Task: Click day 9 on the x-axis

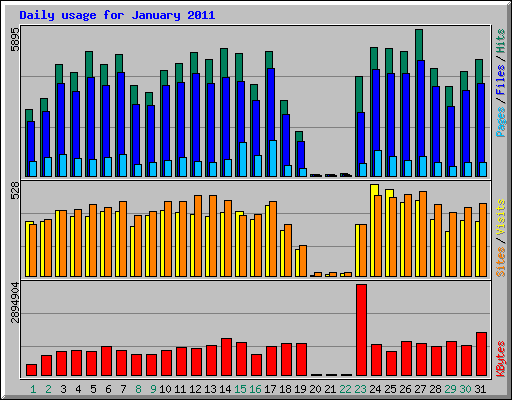Action: click(x=153, y=389)
